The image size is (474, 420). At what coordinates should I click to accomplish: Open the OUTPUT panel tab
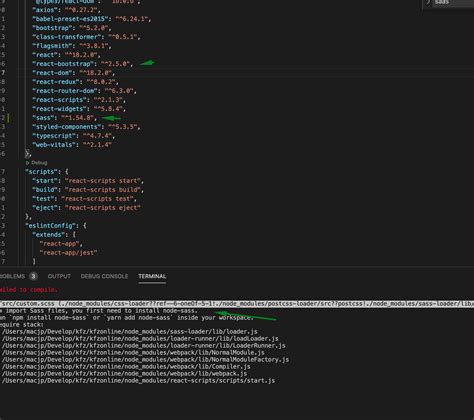point(59,276)
